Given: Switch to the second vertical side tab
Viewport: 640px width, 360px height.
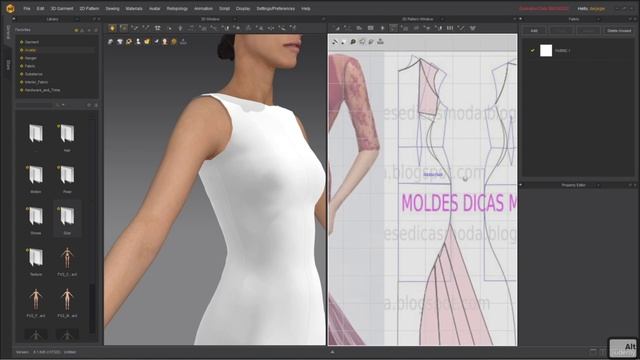Looking at the screenshot, I should (8, 65).
